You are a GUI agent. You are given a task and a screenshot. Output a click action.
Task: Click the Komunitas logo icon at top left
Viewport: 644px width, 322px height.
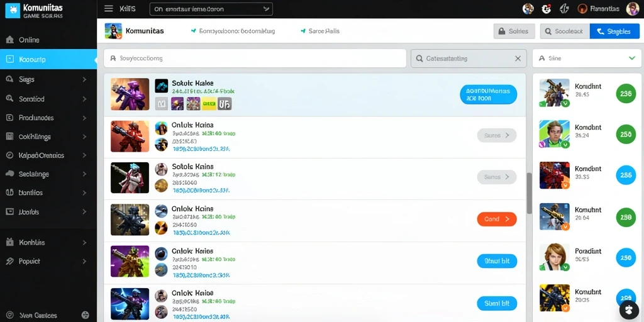[13, 10]
